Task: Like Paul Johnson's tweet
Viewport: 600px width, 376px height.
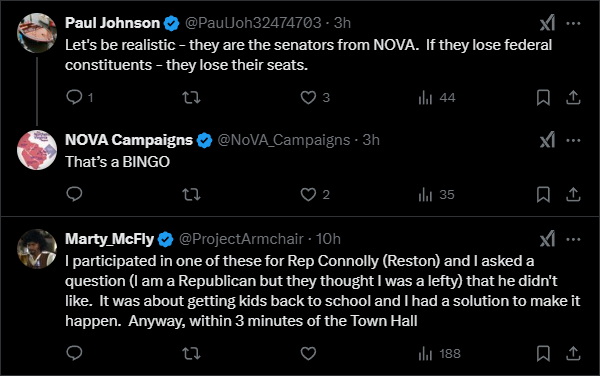Action: pos(308,97)
